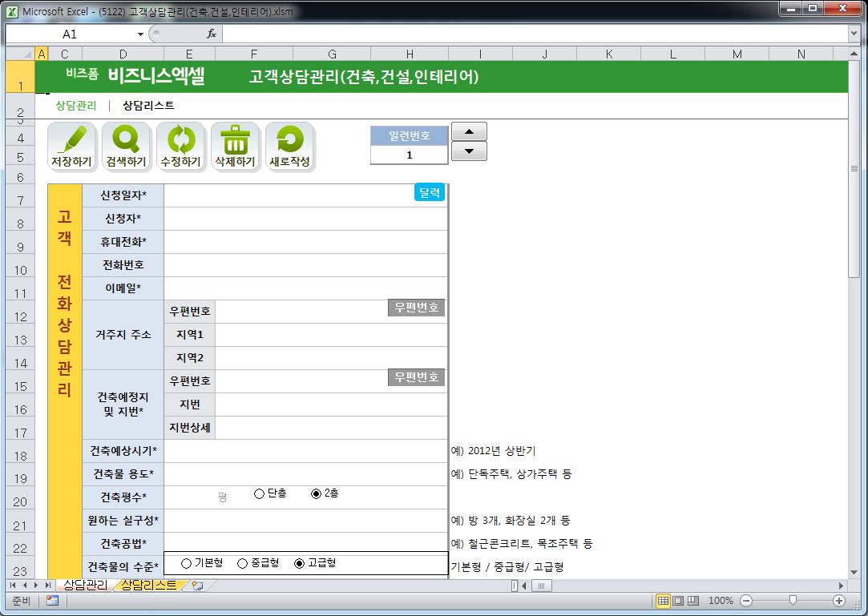Switch to Page Layout view icon
Image resolution: width=868 pixels, height=616 pixels.
[x=678, y=601]
